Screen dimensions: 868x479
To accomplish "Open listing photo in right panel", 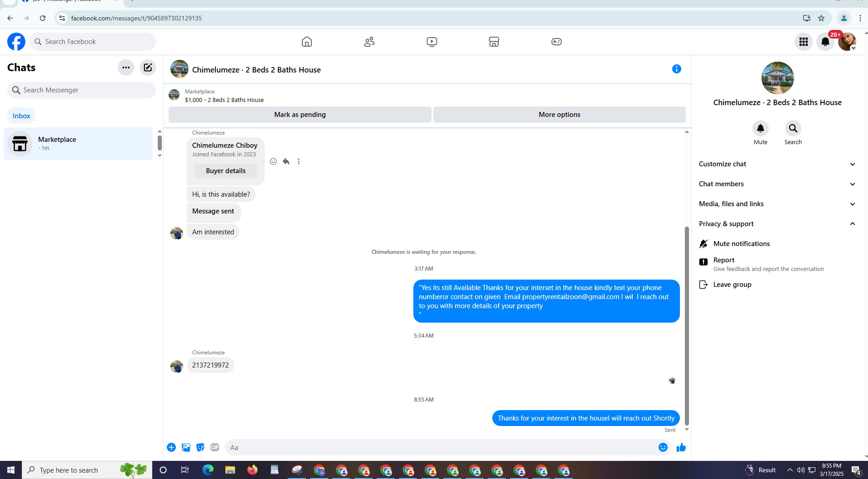I will click(778, 78).
